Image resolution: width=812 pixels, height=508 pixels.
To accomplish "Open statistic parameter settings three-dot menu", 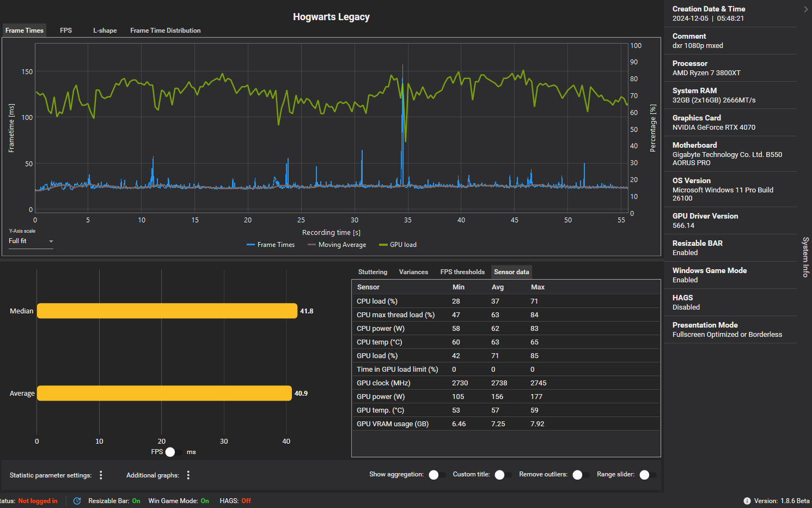I will pos(101,475).
